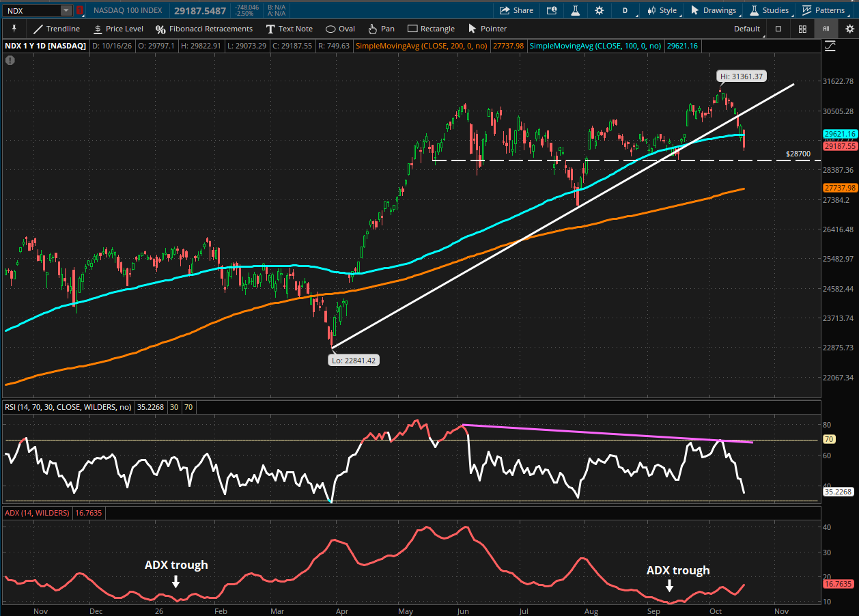This screenshot has height=616, width=859.
Task: Open the Share menu
Action: coord(516,10)
